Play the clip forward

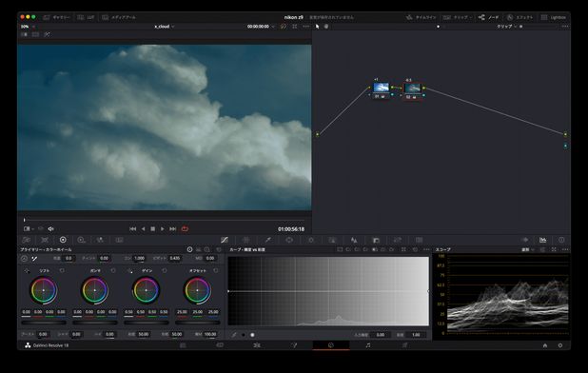click(x=163, y=228)
